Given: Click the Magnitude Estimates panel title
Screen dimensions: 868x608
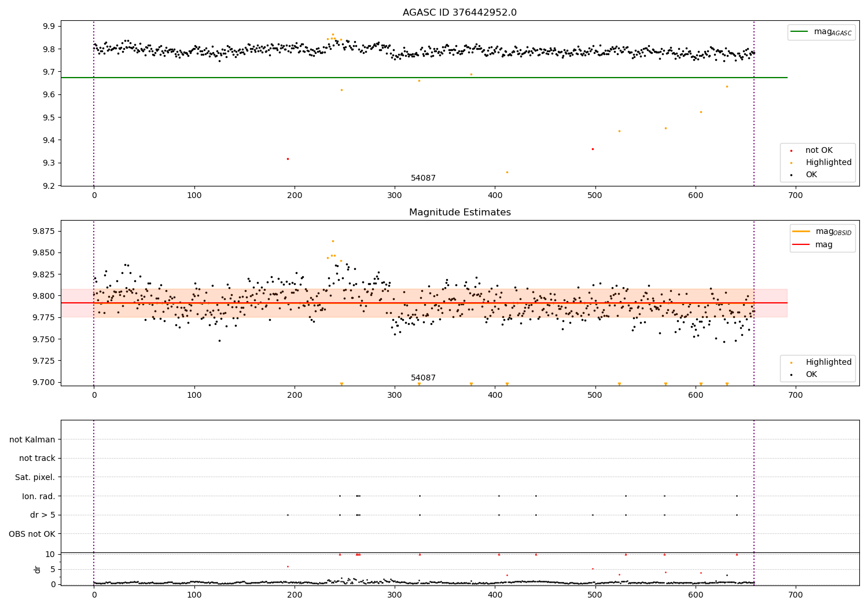Looking at the screenshot, I should click(x=459, y=213).
